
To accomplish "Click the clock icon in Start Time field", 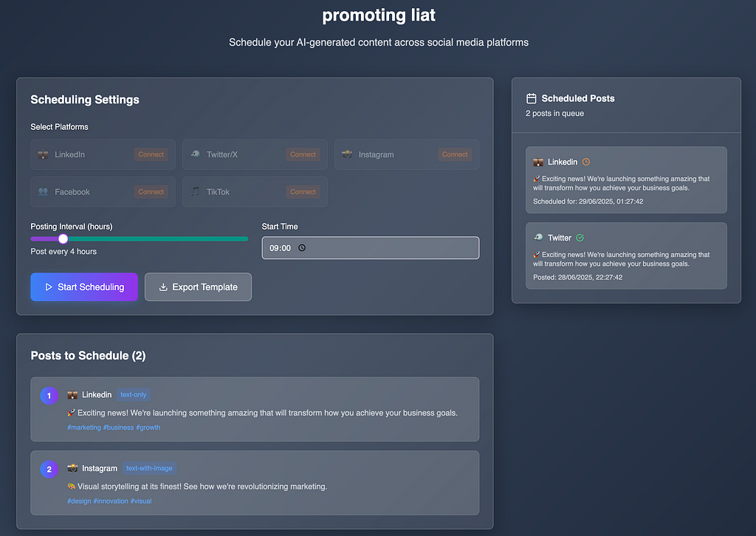I will pyautogui.click(x=301, y=248).
